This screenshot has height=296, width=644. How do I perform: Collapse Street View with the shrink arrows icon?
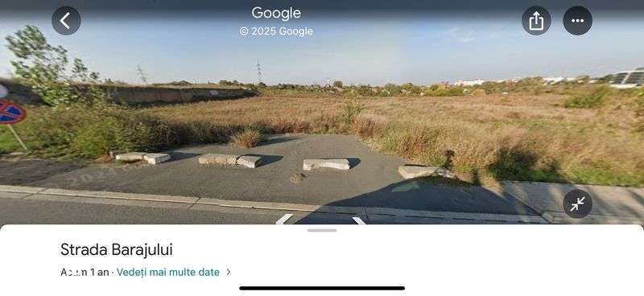coord(577,203)
